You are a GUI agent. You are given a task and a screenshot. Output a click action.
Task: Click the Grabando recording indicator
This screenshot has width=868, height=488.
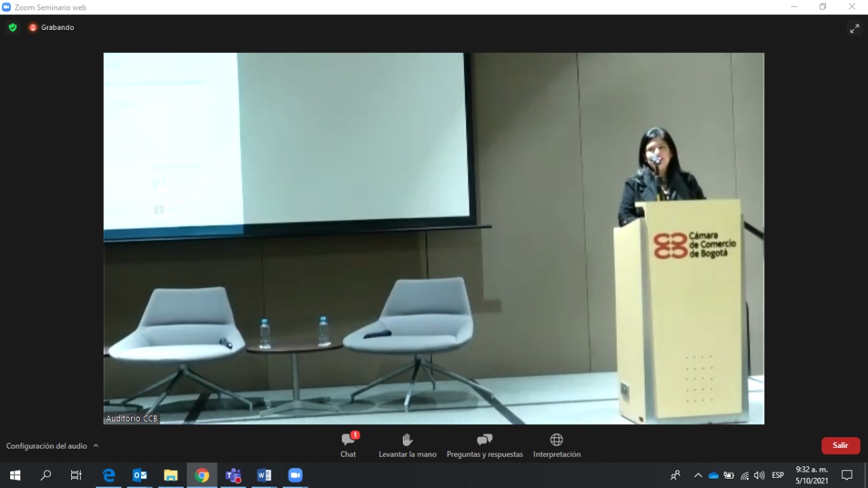coord(52,28)
